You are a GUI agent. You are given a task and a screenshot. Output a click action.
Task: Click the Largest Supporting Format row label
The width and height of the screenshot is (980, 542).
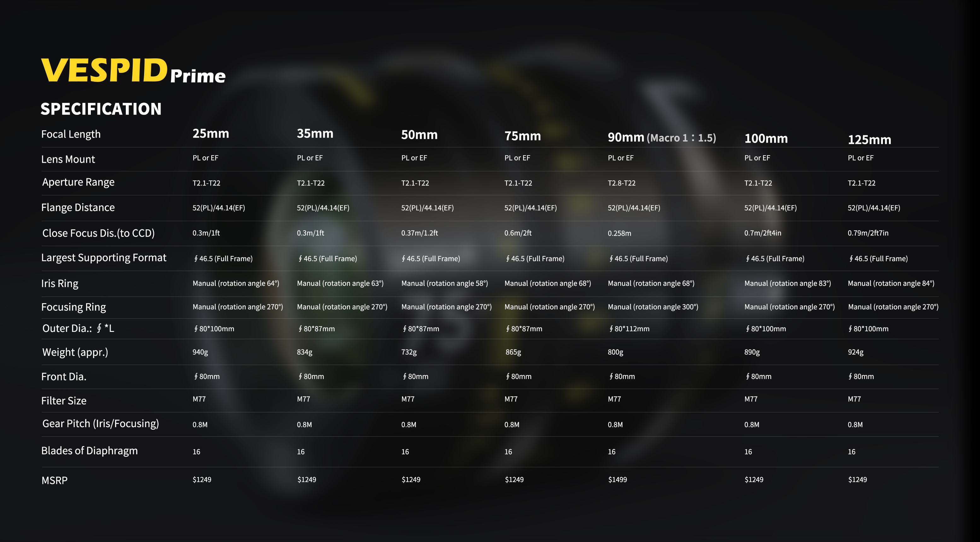[103, 258]
